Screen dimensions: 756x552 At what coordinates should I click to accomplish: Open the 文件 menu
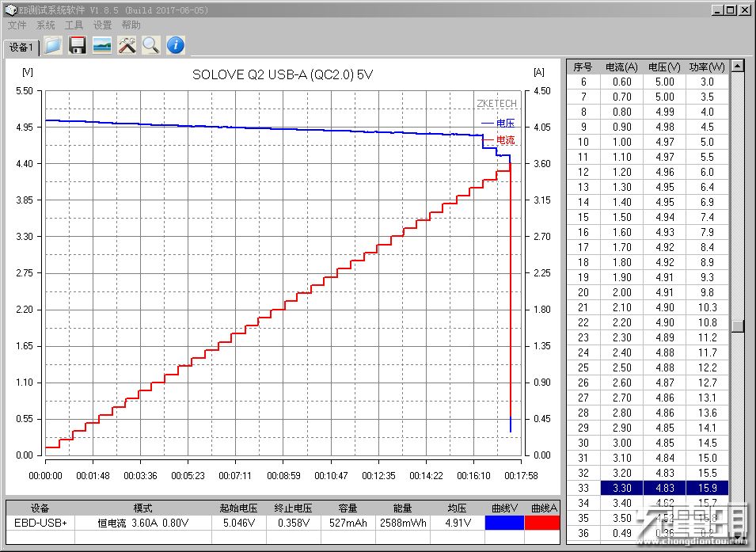coord(17,25)
